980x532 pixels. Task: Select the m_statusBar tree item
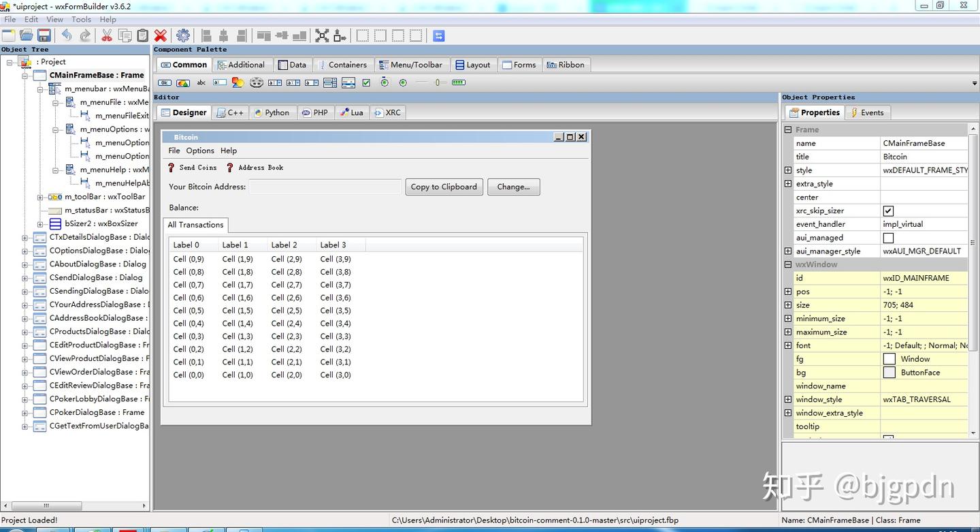107,210
